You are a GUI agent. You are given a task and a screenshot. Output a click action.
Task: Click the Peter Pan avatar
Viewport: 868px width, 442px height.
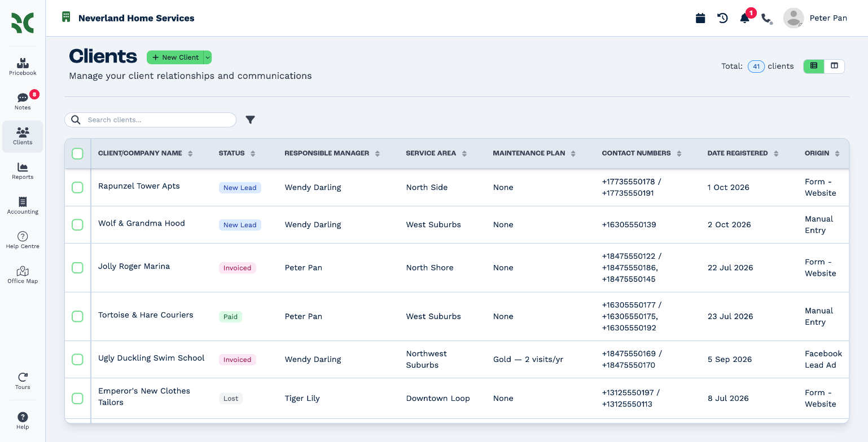794,18
